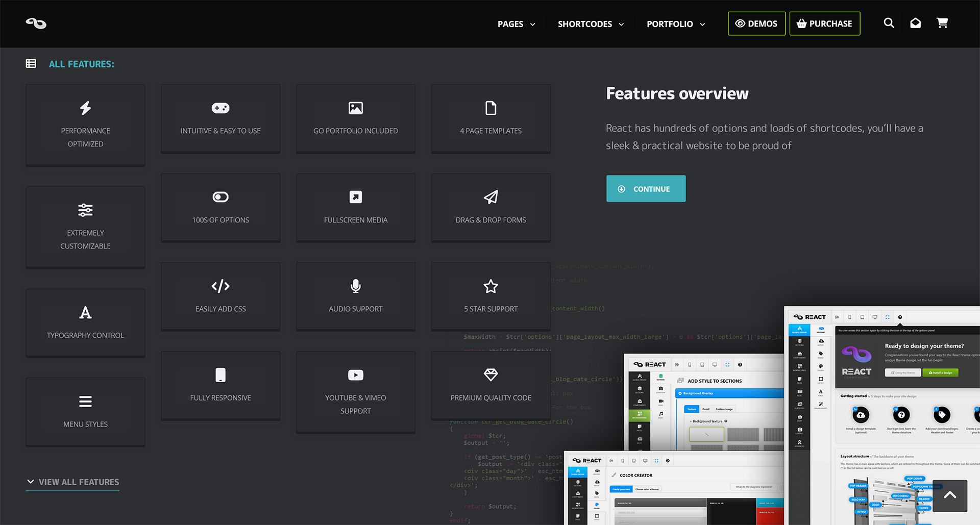The width and height of the screenshot is (980, 525).
Task: Open the Add Style to Sections screenshot
Action: click(x=704, y=402)
